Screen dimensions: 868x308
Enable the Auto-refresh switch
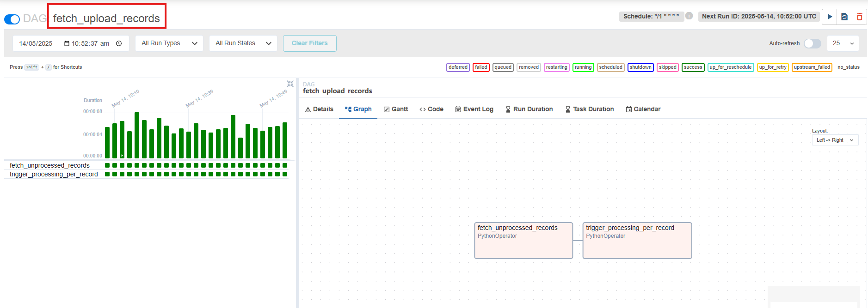[812, 43]
